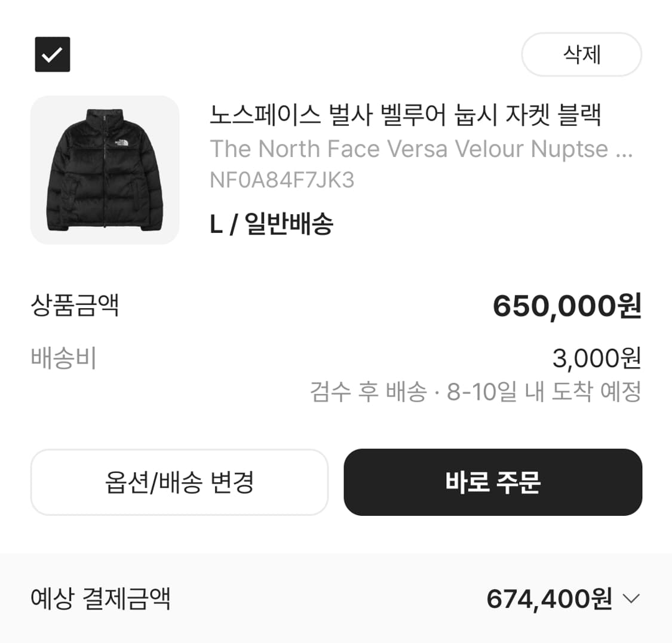Screen dimensions: 672x643
Task: Toggle the checkmark next to the jacket item
Action: point(53,54)
